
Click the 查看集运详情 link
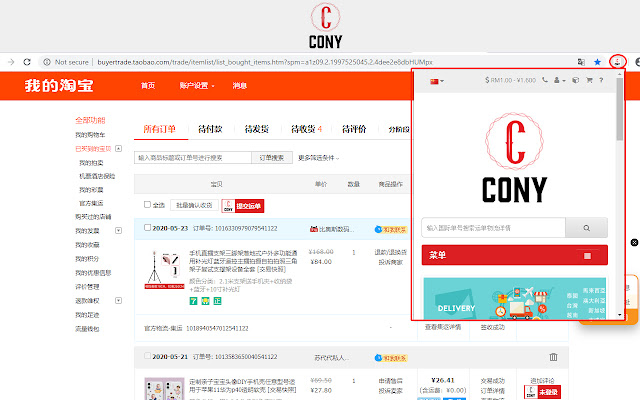443,327
